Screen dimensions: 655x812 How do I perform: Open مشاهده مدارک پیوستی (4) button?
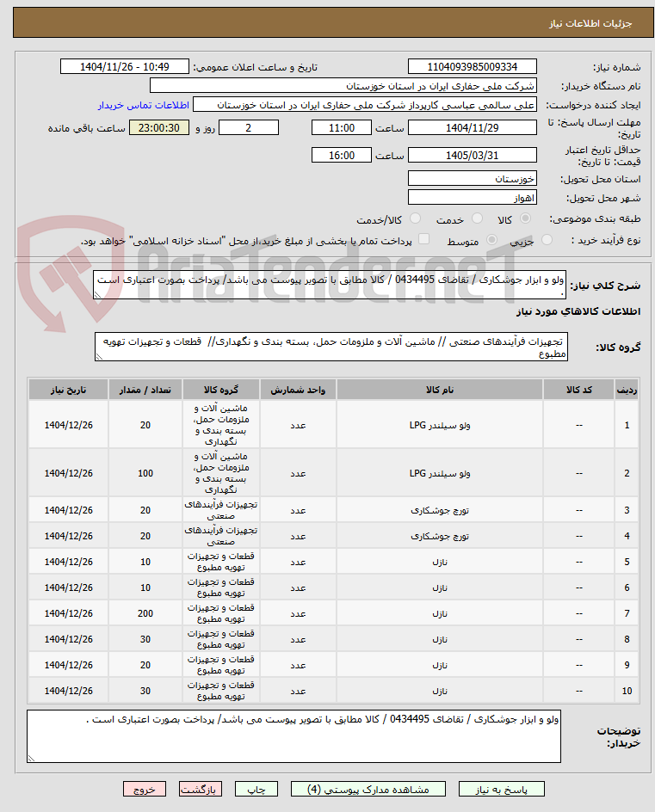(x=368, y=790)
